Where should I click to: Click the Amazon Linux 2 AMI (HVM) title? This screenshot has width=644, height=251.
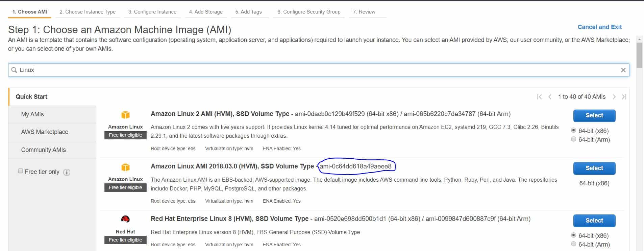coord(220,114)
